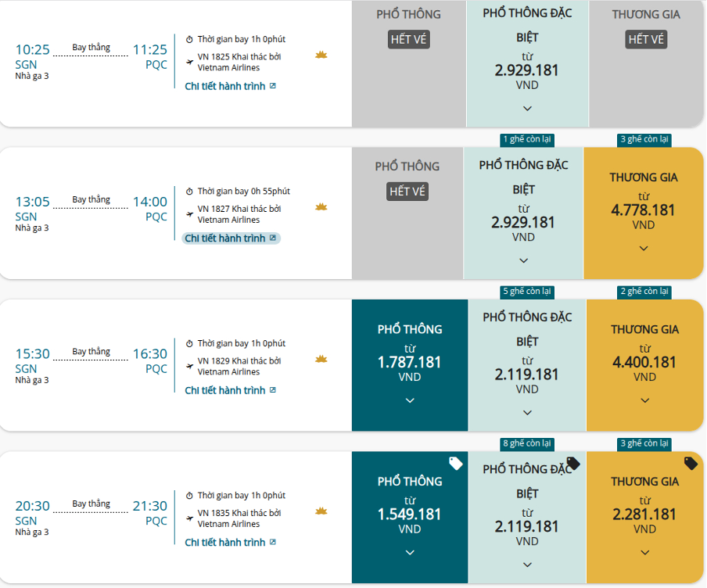Expand Thương Gia 4.778.181 fare chevron

[x=644, y=249]
